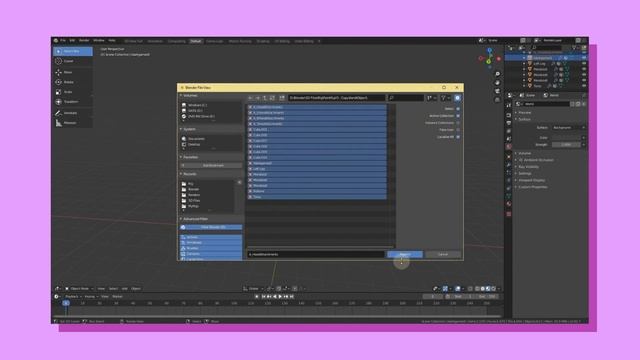This screenshot has width=640, height=360.
Task: Toggle camera view icon in viewport
Action: 497,91
